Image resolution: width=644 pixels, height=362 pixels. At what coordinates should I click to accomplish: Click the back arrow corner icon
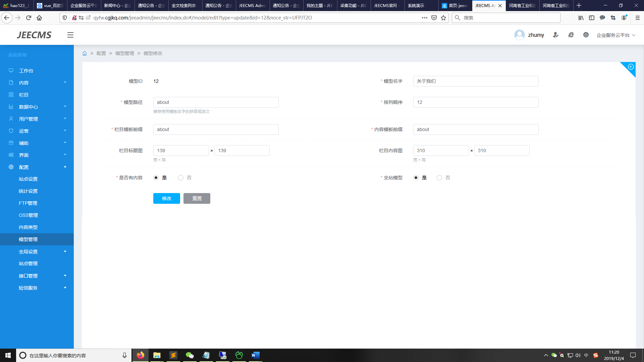pyautogui.click(x=631, y=67)
